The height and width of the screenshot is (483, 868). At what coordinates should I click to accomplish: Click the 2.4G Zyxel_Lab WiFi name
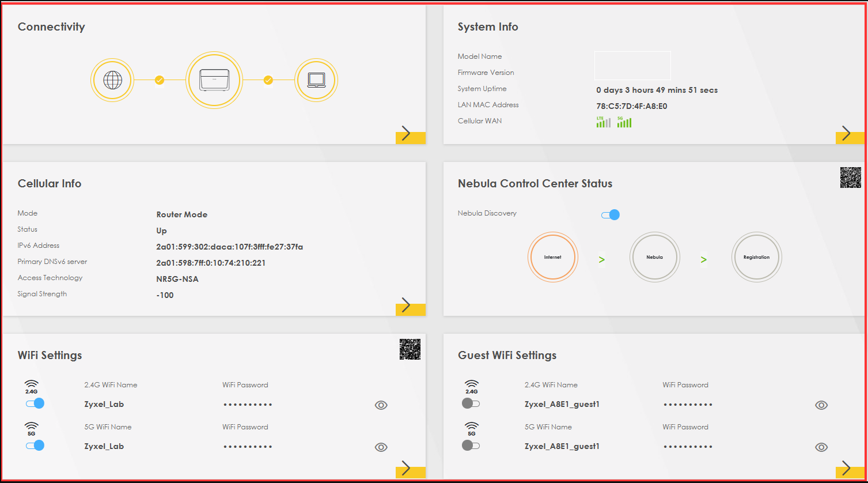click(104, 405)
